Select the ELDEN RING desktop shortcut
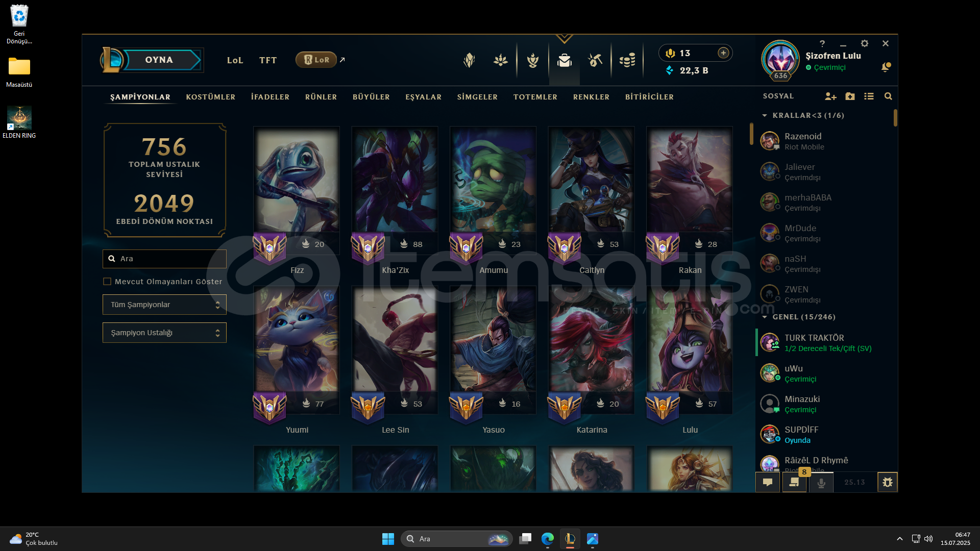The width and height of the screenshot is (980, 551). [19, 122]
